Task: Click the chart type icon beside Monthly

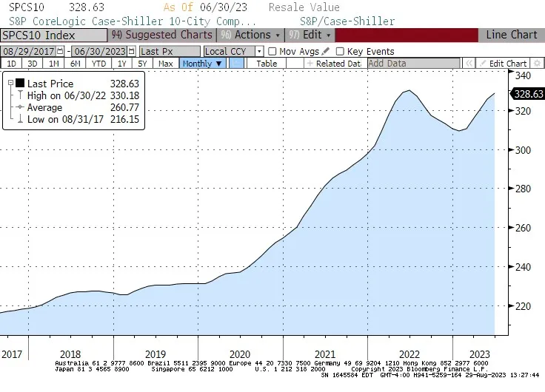Action: click(x=237, y=63)
